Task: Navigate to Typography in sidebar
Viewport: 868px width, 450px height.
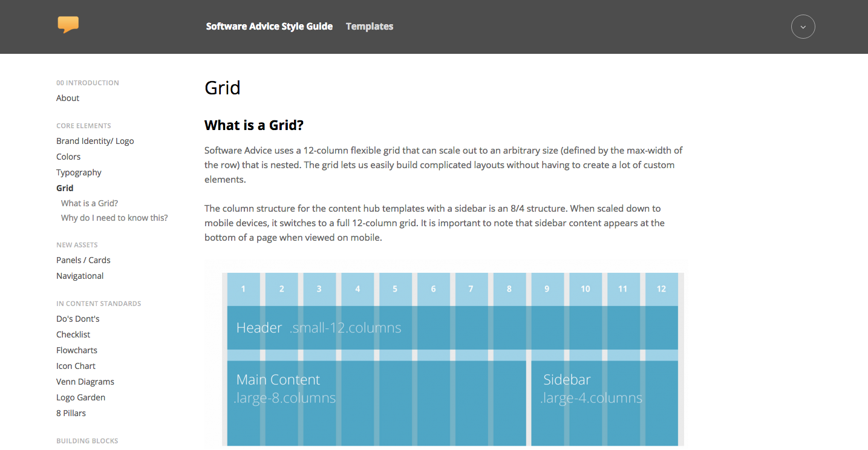Action: tap(79, 172)
